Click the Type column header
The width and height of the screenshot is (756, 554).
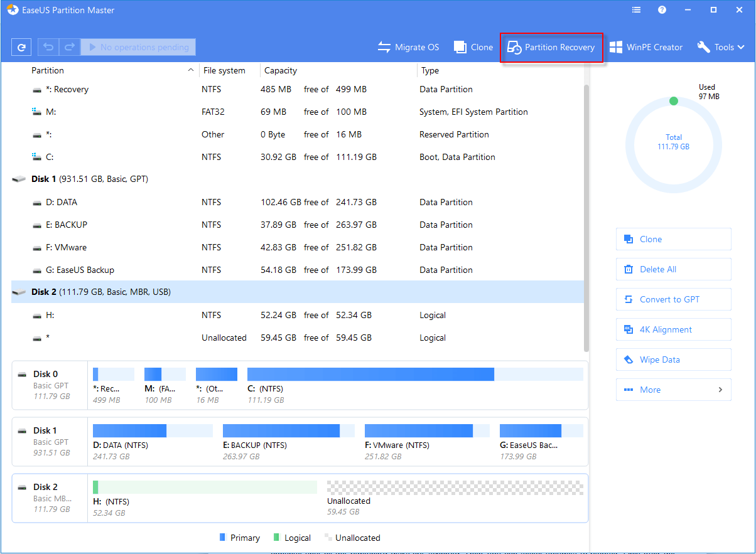click(x=430, y=71)
